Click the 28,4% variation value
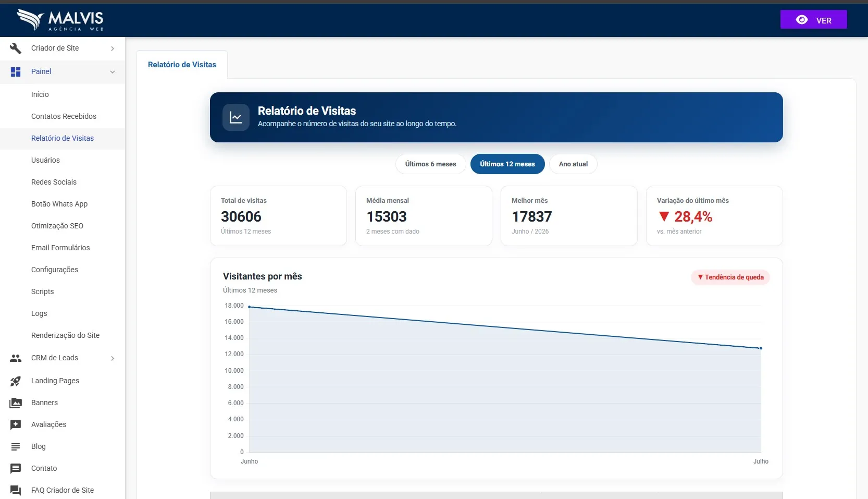The height and width of the screenshot is (499, 868). (693, 216)
